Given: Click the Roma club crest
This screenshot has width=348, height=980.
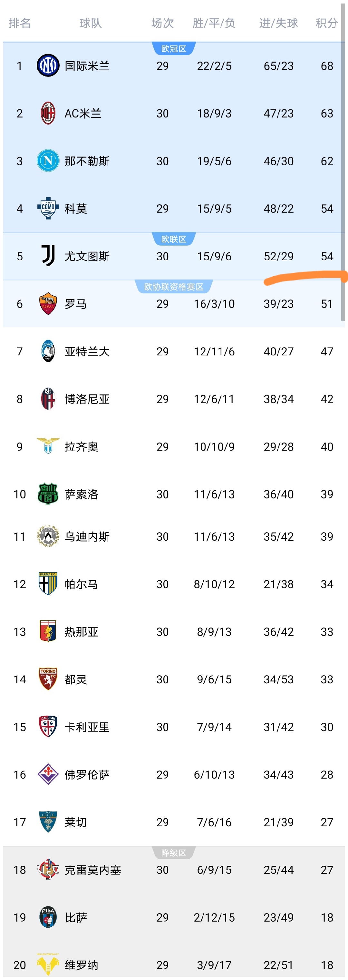Looking at the screenshot, I should click(x=48, y=303).
